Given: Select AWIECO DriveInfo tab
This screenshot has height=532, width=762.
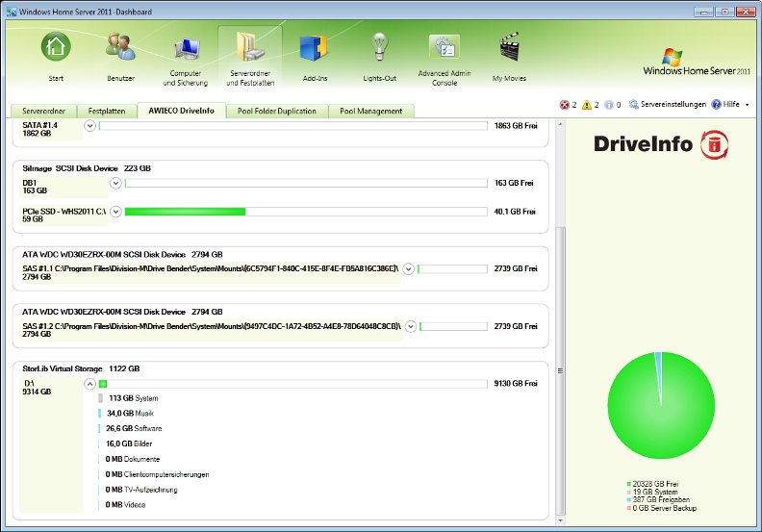Looking at the screenshot, I should click(x=182, y=111).
